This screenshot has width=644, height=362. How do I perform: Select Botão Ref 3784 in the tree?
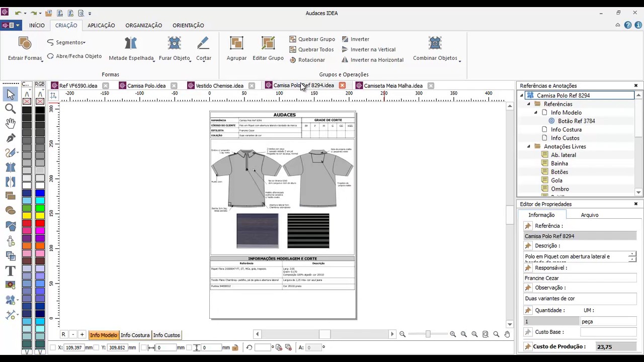(577, 121)
